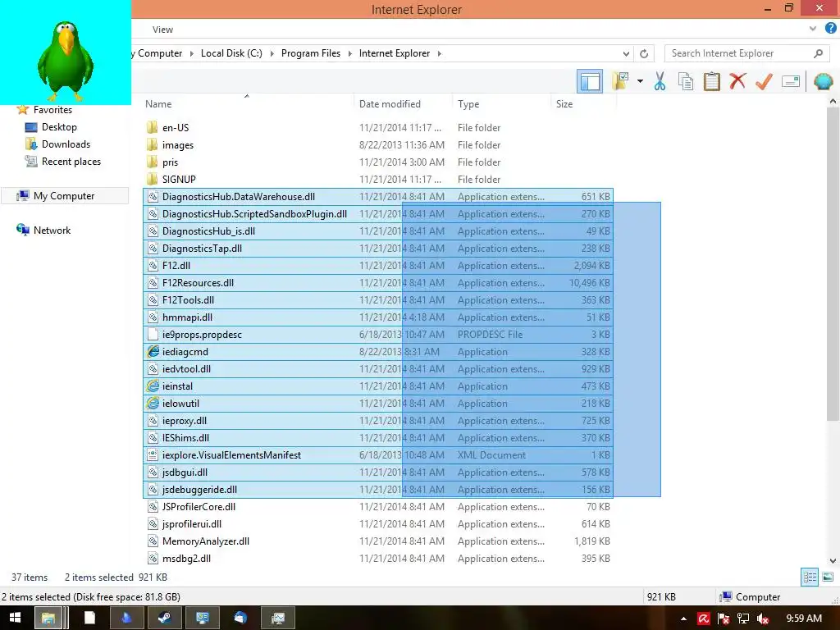Select the ielowutil application icon
The width and height of the screenshot is (840, 630).
(x=153, y=403)
